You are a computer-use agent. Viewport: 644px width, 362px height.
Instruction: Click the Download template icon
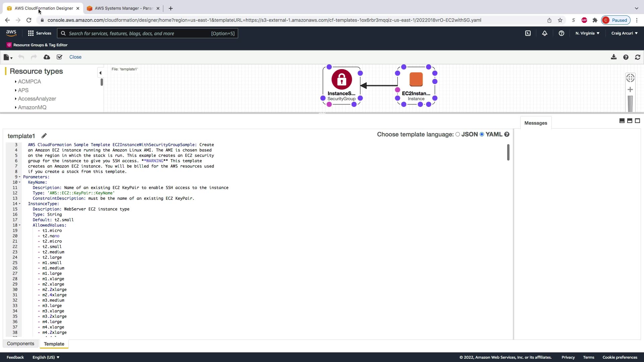tap(613, 57)
